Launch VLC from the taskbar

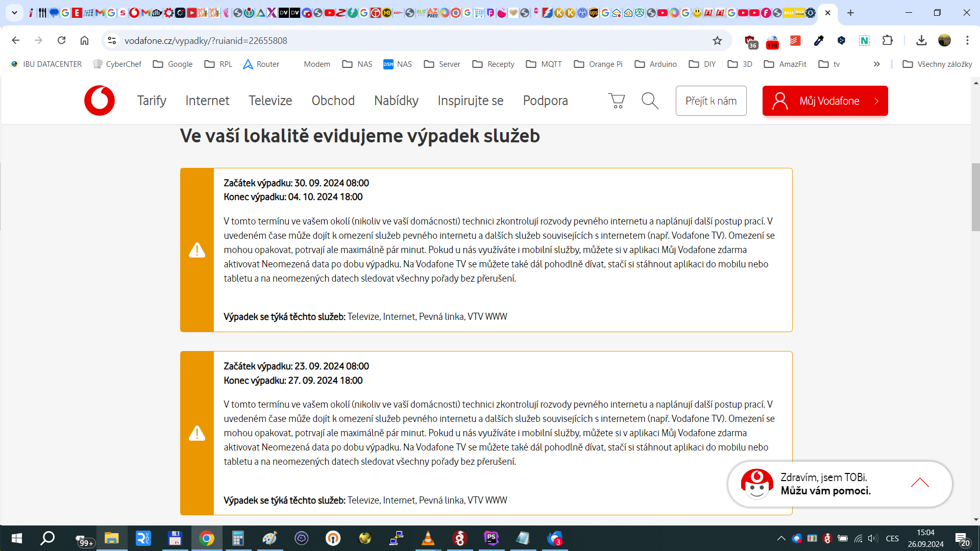pos(428,538)
